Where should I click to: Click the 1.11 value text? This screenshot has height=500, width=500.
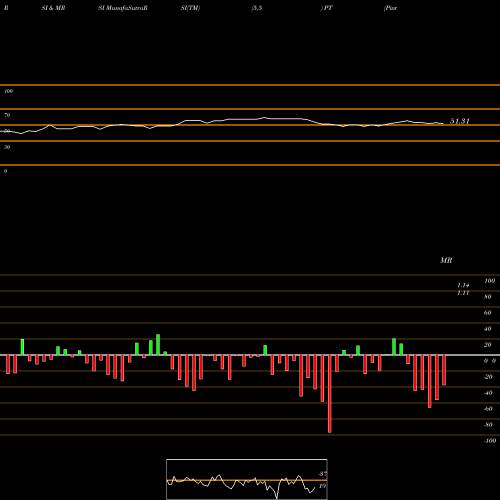coord(463,293)
